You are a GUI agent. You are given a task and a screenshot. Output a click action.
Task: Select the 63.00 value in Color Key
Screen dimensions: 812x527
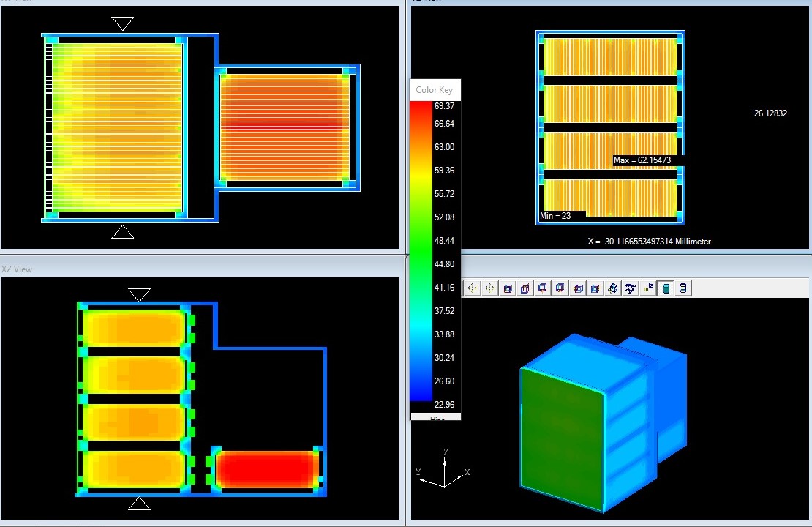click(x=444, y=146)
